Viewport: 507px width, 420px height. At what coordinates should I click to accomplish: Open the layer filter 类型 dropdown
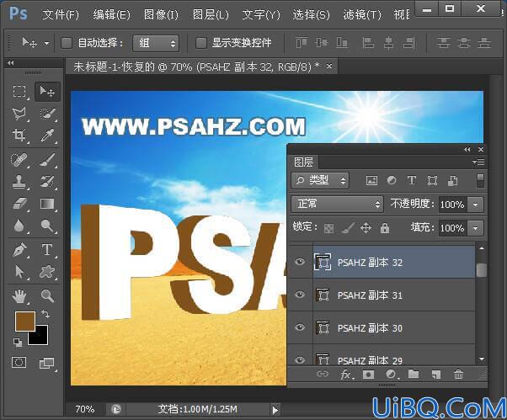[x=320, y=180]
